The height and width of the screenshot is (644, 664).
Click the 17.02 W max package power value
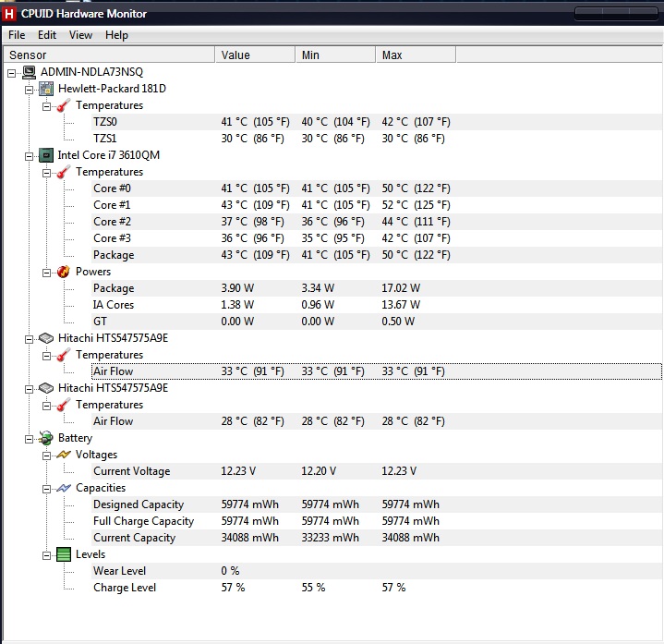point(401,288)
